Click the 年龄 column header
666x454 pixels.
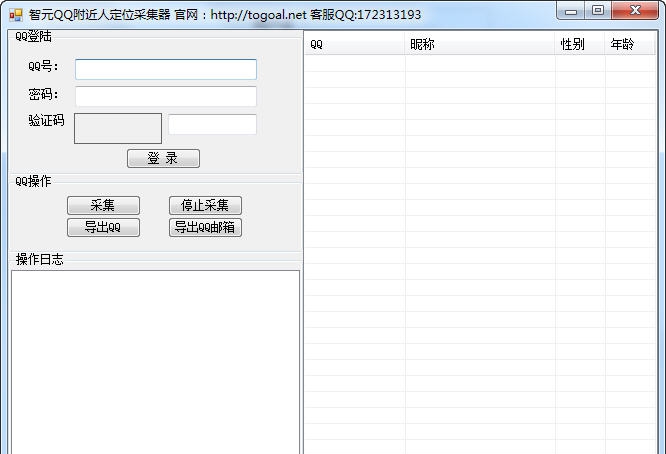tap(630, 44)
